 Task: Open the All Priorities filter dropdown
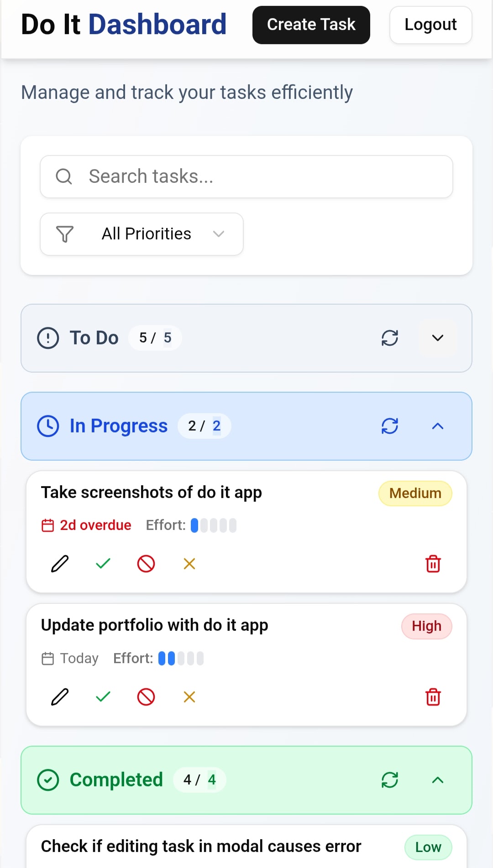[142, 234]
